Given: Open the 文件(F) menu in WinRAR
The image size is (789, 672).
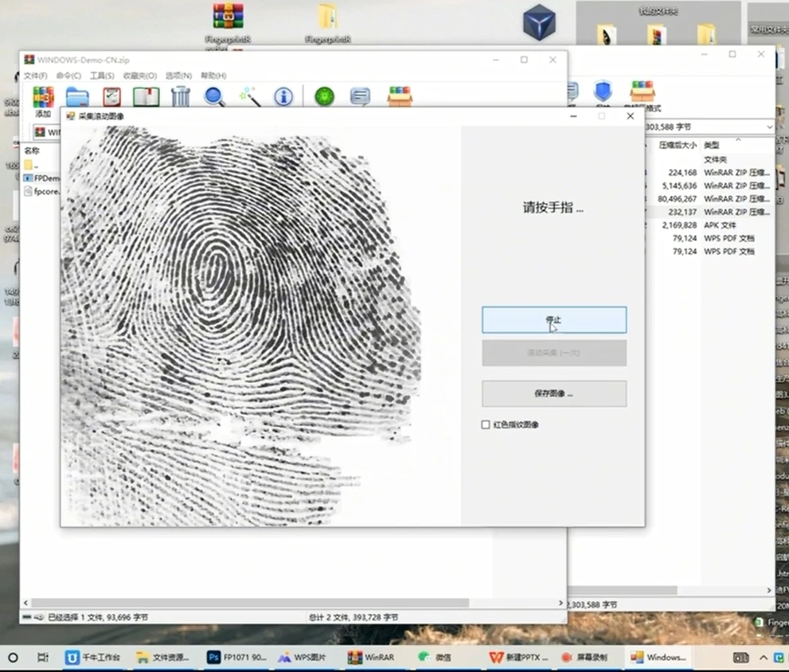Looking at the screenshot, I should coord(36,76).
